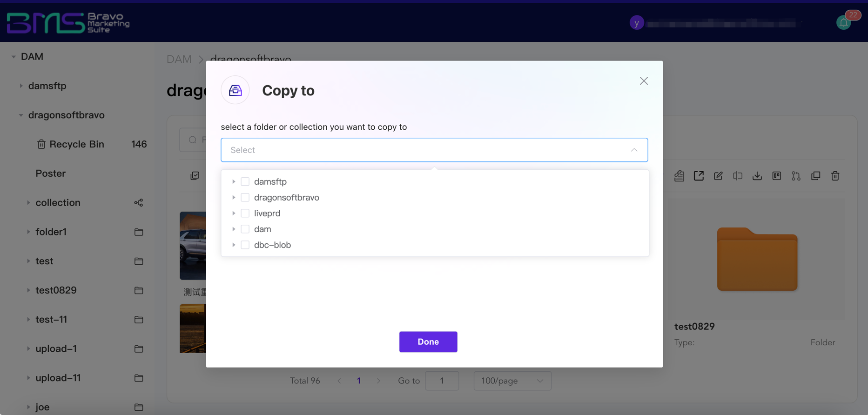Click the sunset image thumbnail
868x415 pixels.
click(x=193, y=328)
